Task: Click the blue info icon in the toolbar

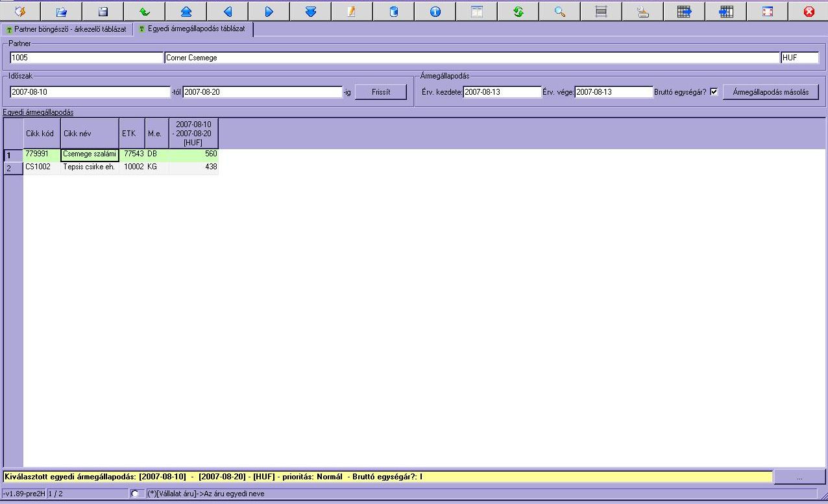Action: pyautogui.click(x=435, y=12)
